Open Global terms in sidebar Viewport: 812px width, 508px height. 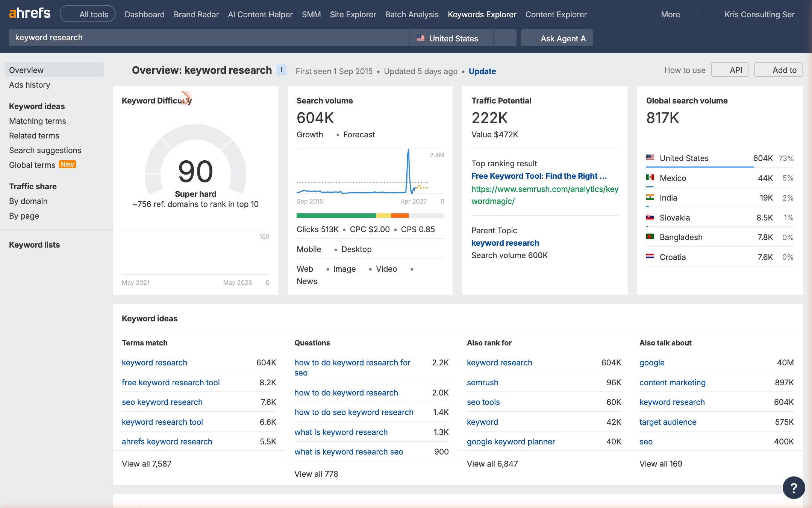click(x=32, y=165)
